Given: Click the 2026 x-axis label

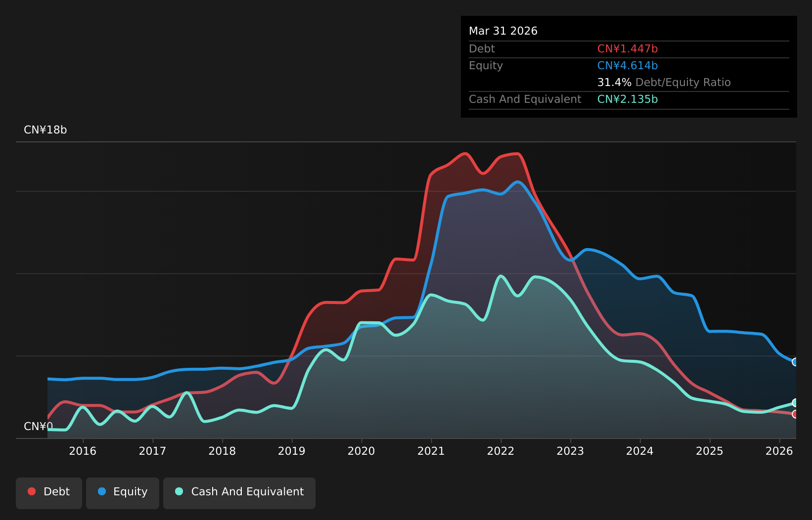Looking at the screenshot, I should pyautogui.click(x=779, y=451).
